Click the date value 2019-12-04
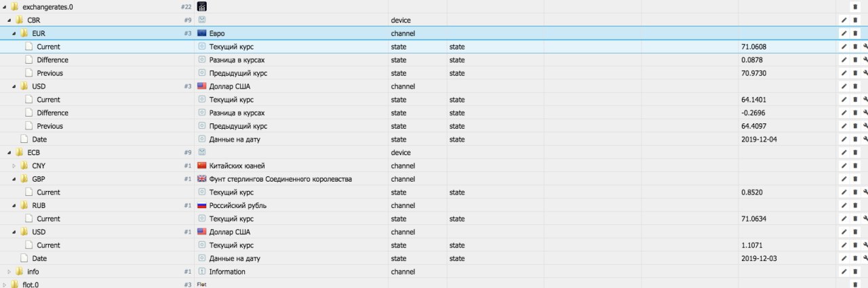This screenshot has height=288, width=868. click(x=759, y=139)
